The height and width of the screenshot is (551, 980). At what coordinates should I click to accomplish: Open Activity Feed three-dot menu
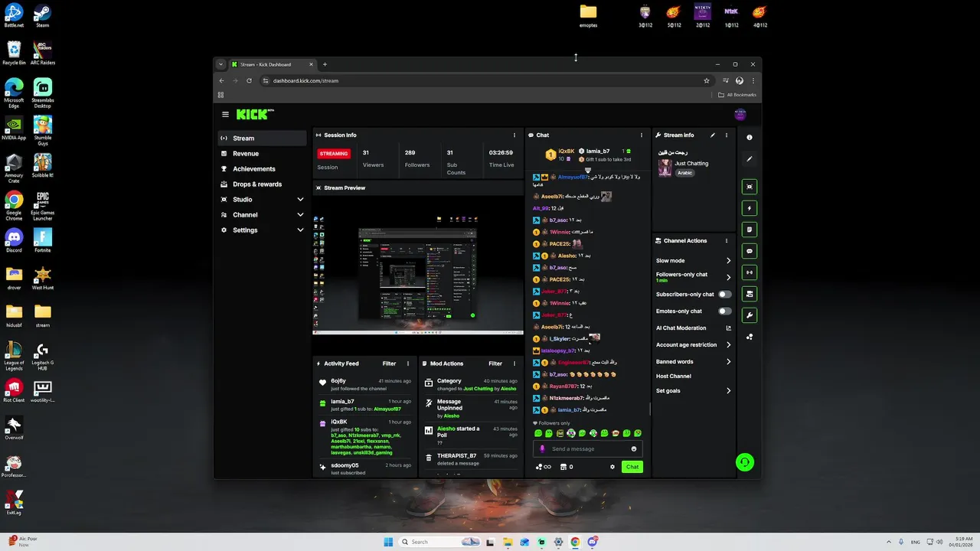[408, 364]
